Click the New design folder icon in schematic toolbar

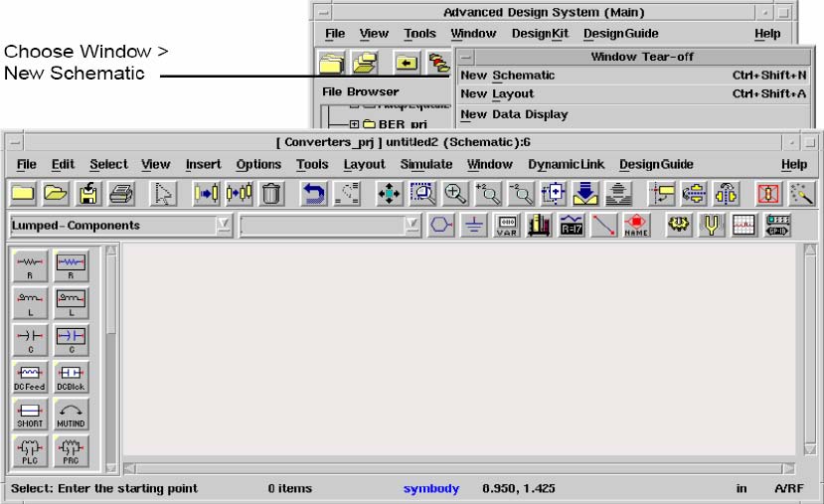click(23, 194)
